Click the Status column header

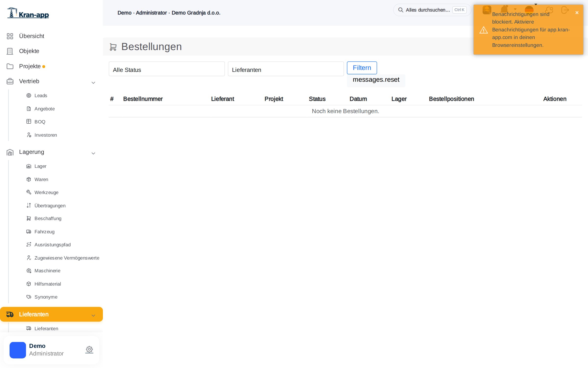pos(317,99)
